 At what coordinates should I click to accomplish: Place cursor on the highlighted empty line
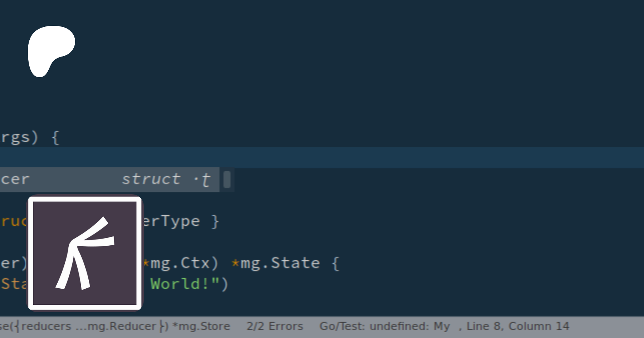pos(322,157)
